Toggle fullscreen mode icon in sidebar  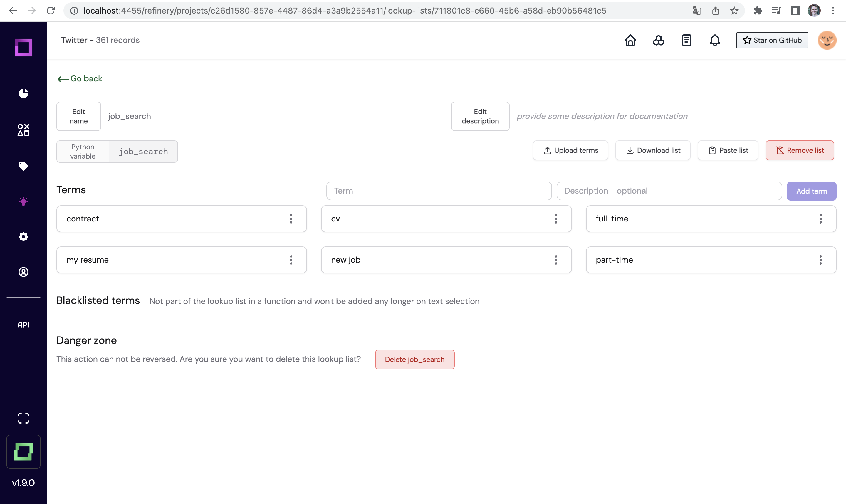click(23, 418)
